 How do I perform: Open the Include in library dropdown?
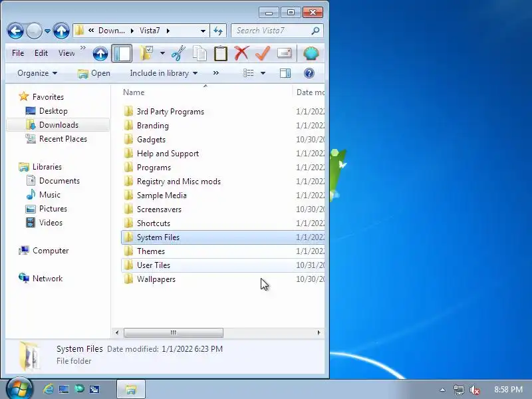(164, 73)
